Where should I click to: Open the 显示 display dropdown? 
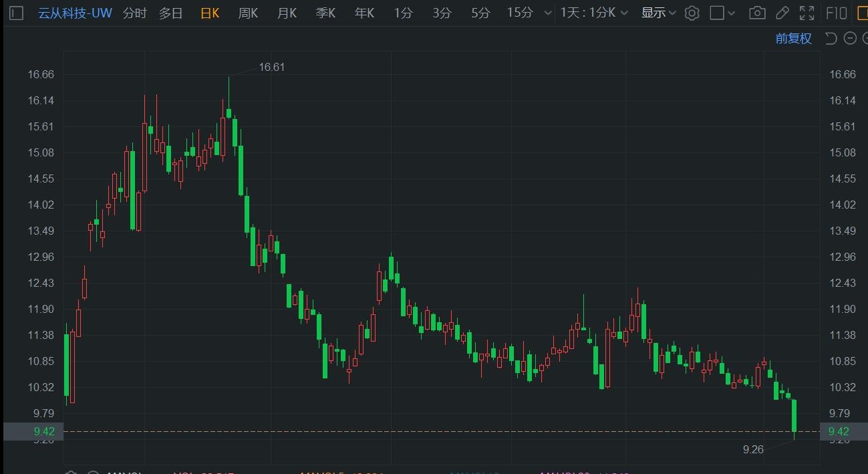[x=658, y=13]
